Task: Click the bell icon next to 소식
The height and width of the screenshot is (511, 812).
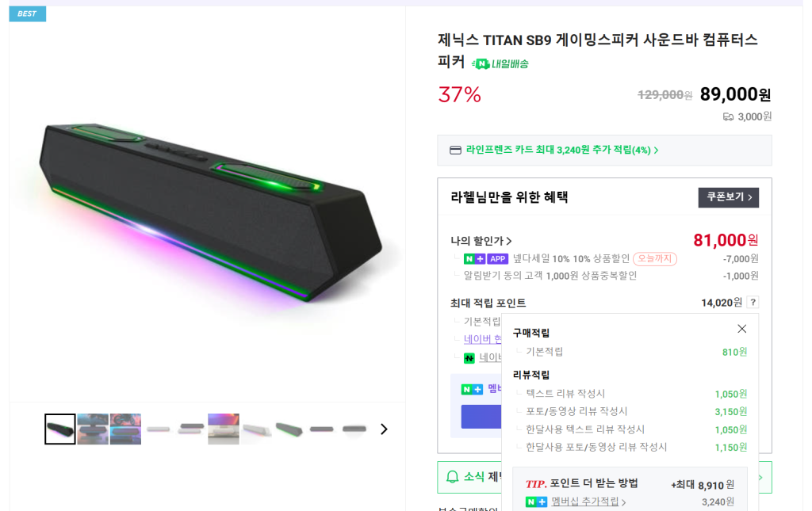Action: click(453, 477)
